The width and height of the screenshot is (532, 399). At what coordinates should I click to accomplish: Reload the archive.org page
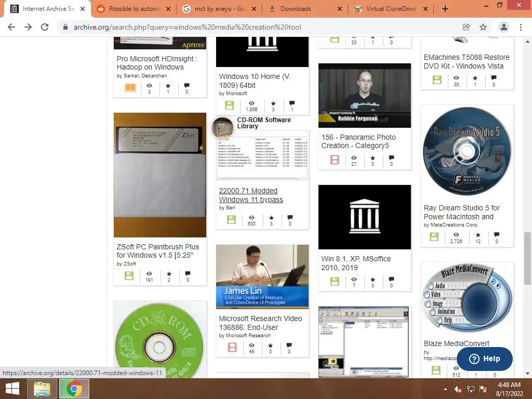(45, 27)
